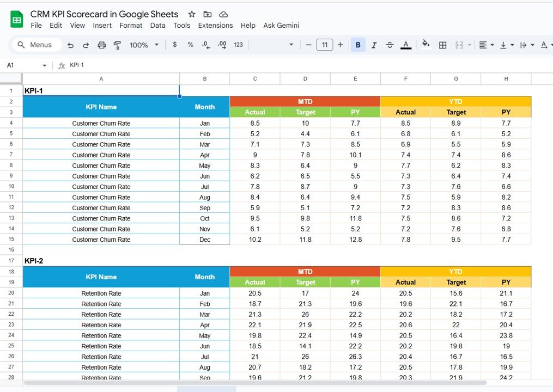This screenshot has height=392, width=553.
Task: Star this CRM KPI Scorecard document
Action: 192,14
